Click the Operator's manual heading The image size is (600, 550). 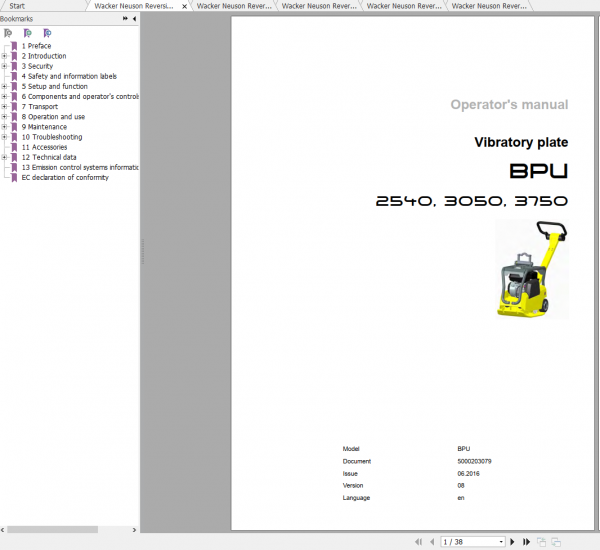[x=509, y=104]
